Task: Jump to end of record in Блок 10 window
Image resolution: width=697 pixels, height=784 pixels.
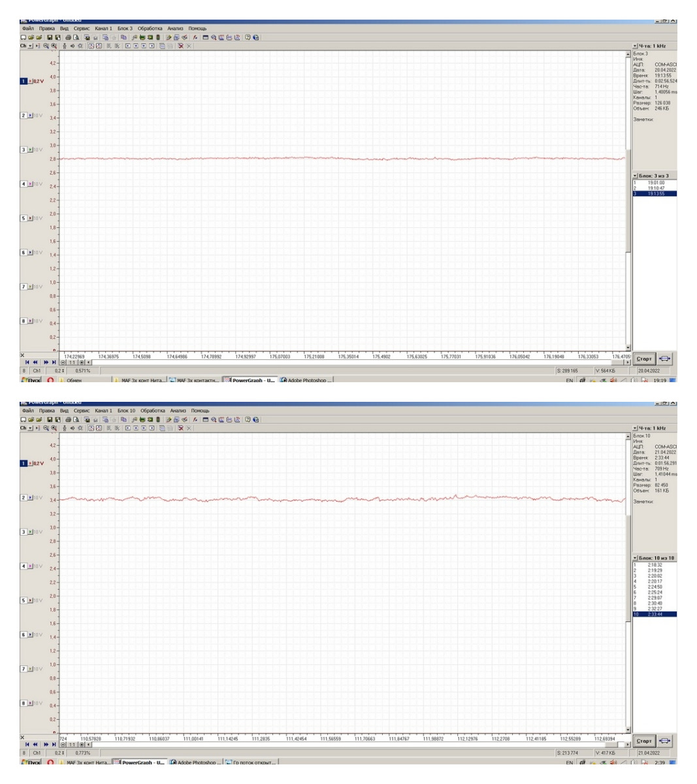Action: [54, 744]
